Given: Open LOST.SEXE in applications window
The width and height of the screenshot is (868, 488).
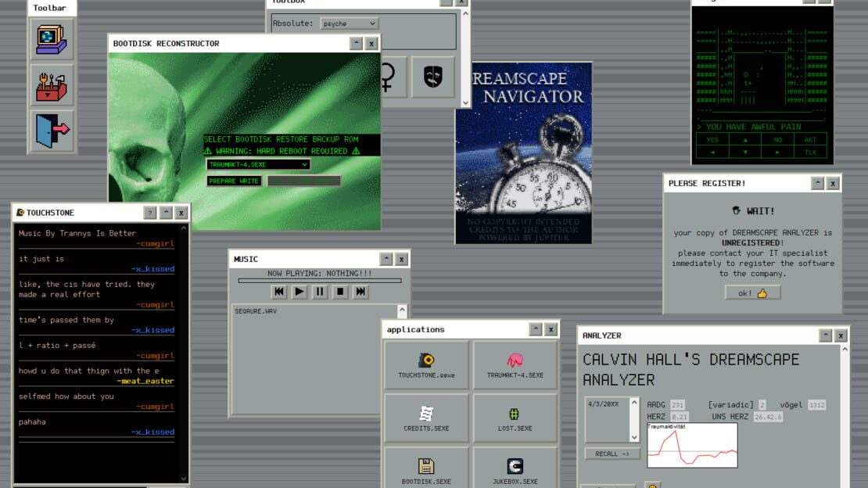Looking at the screenshot, I should click(515, 418).
